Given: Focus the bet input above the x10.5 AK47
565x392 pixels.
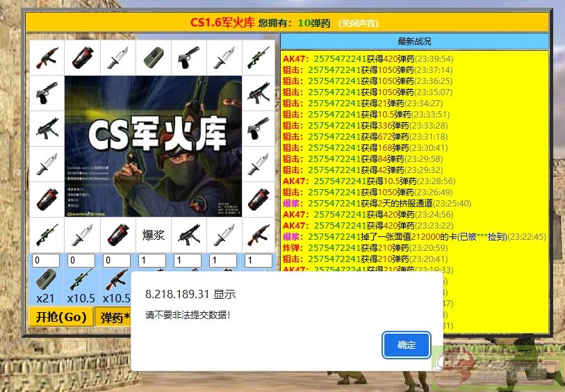Looking at the screenshot, I should 116,261.
